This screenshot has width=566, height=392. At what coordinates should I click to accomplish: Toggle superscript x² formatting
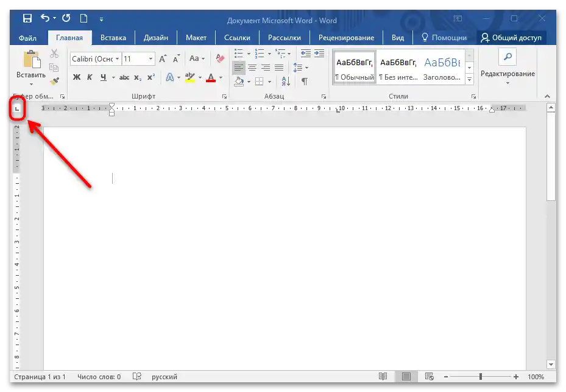(151, 77)
